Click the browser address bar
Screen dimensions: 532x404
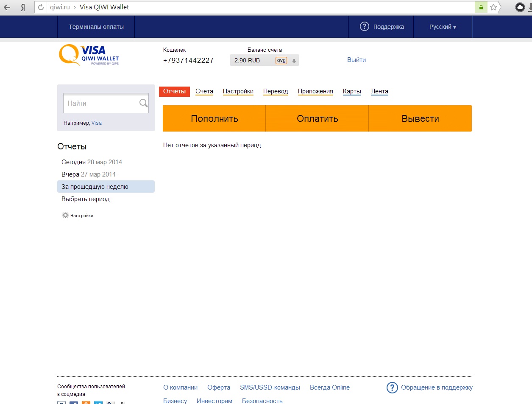tap(261, 7)
